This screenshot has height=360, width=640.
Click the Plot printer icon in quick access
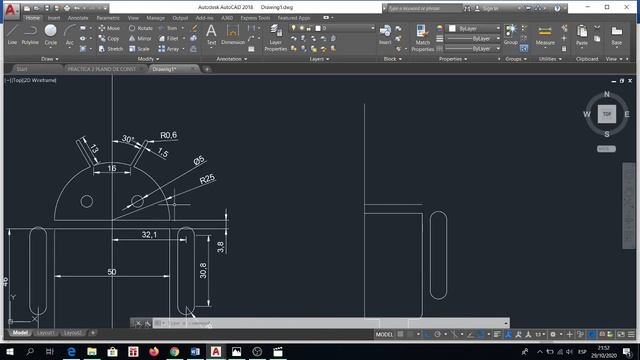click(x=67, y=8)
